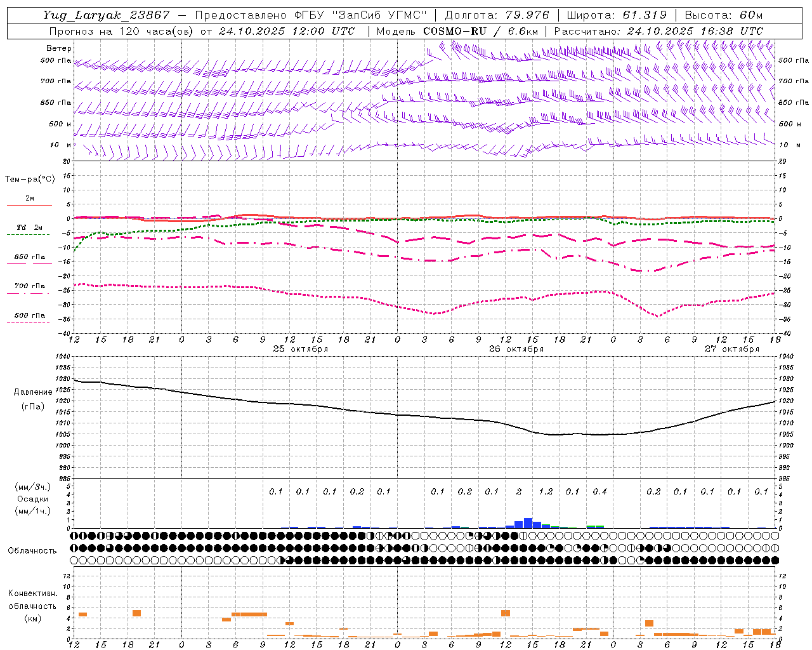The width and height of the screenshot is (812, 650).
Task: Click the 'Высота: 60м' header entry
Action: click(723, 15)
